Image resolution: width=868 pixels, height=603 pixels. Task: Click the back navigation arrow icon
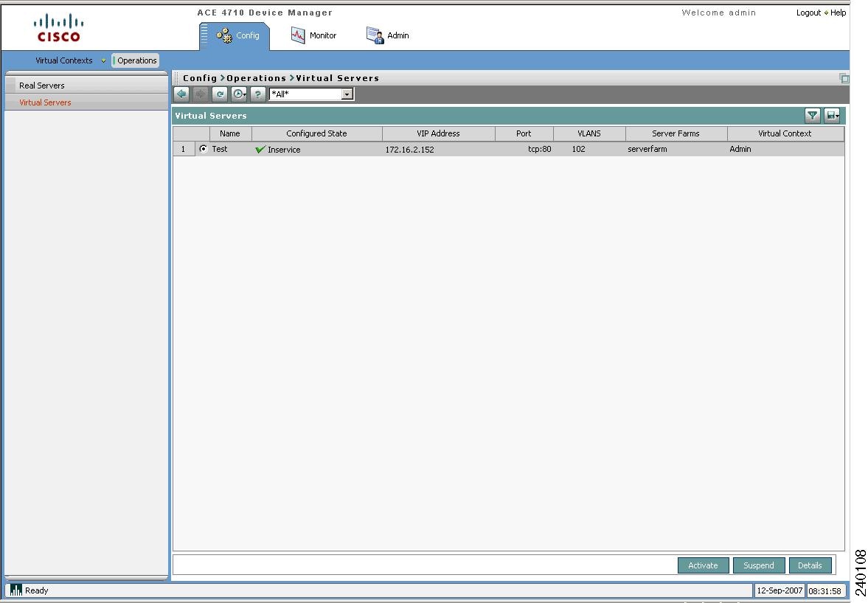pos(181,94)
